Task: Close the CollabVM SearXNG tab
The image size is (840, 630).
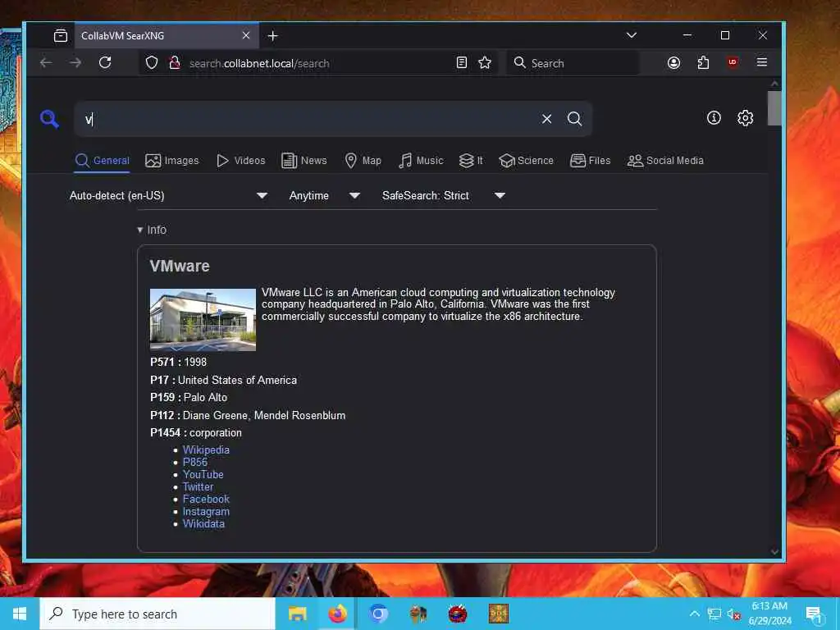Action: point(246,35)
